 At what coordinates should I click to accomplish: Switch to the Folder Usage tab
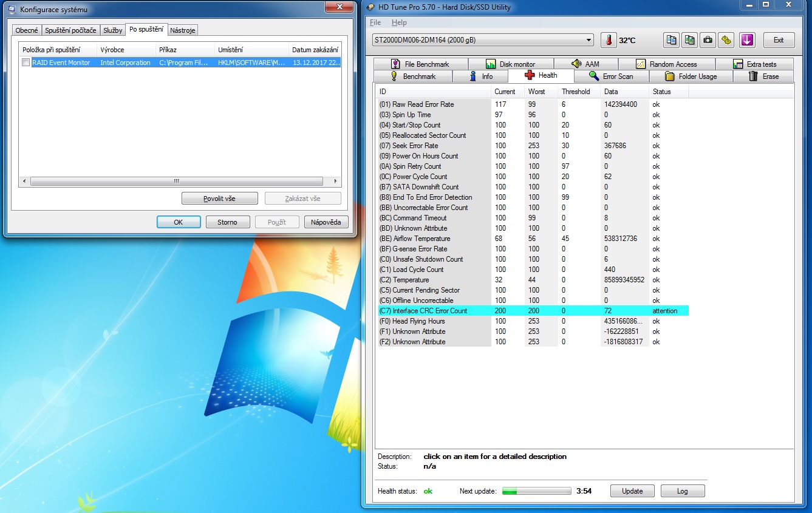tap(691, 76)
